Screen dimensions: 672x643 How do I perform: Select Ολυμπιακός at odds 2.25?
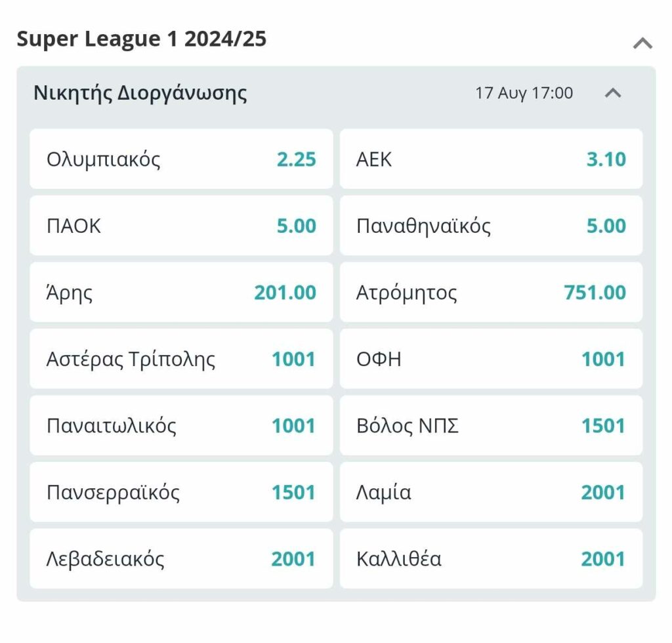(181, 159)
